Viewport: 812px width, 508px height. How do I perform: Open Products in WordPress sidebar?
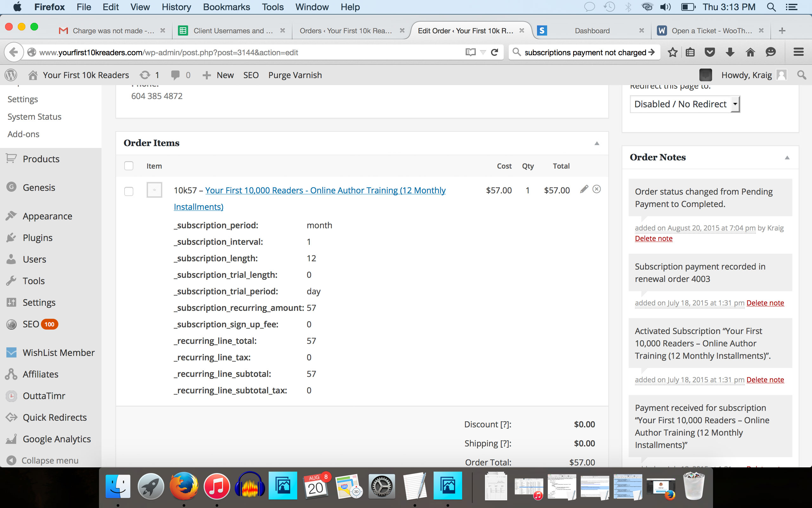41,158
